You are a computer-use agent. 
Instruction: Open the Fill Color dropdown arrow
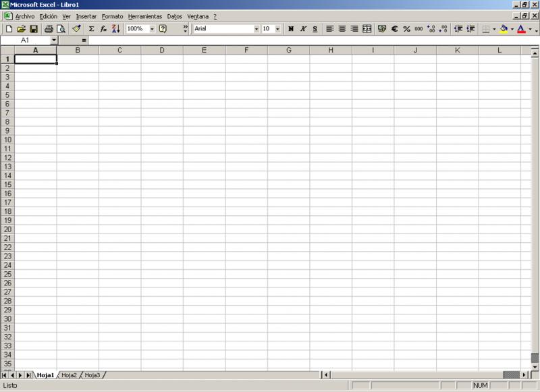point(512,29)
